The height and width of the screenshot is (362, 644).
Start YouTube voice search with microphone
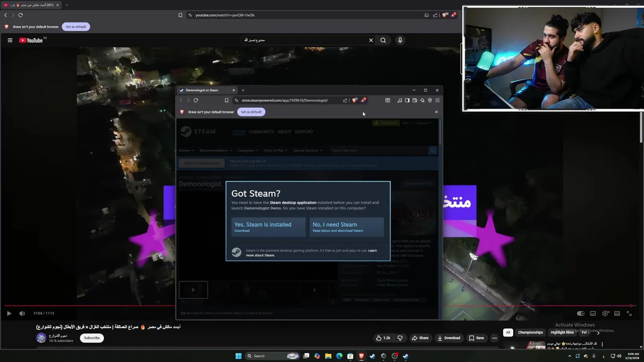coord(400,40)
